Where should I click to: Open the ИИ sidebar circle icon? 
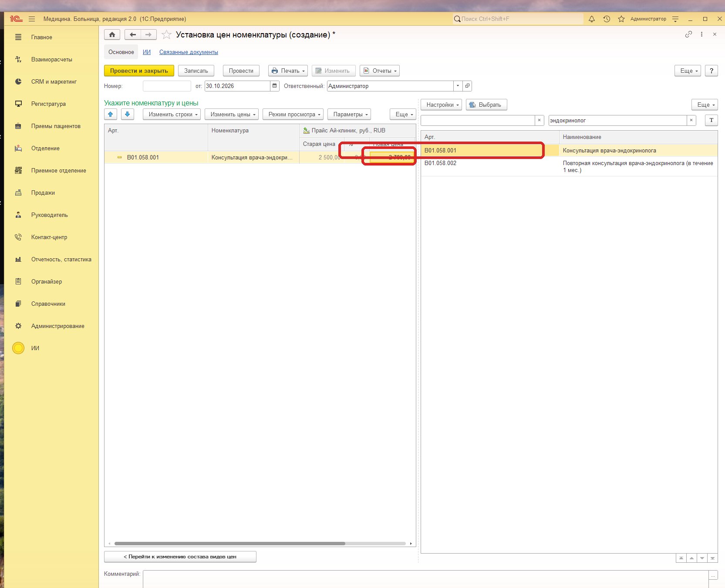point(18,348)
